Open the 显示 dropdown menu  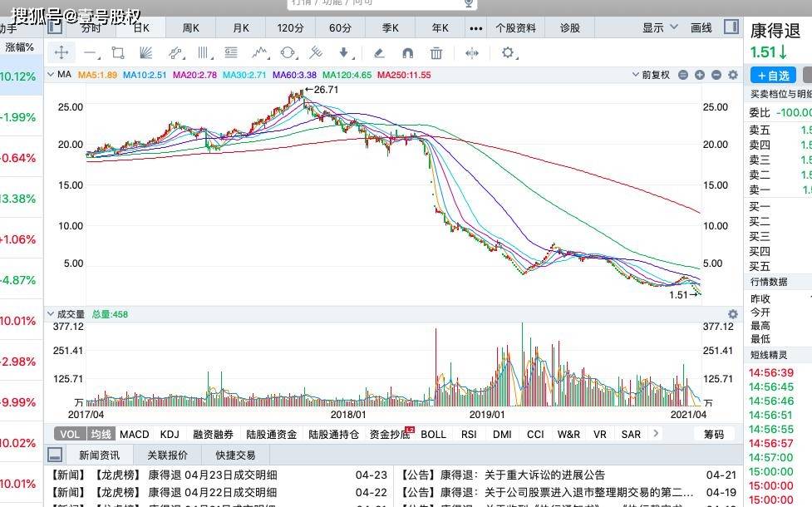(659, 27)
